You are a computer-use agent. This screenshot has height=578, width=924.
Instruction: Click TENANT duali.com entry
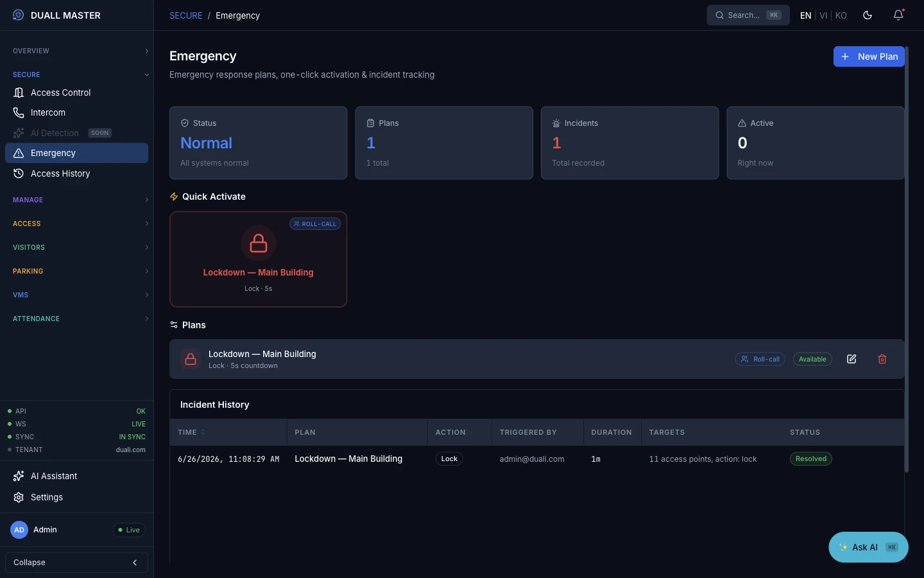pyautogui.click(x=76, y=450)
